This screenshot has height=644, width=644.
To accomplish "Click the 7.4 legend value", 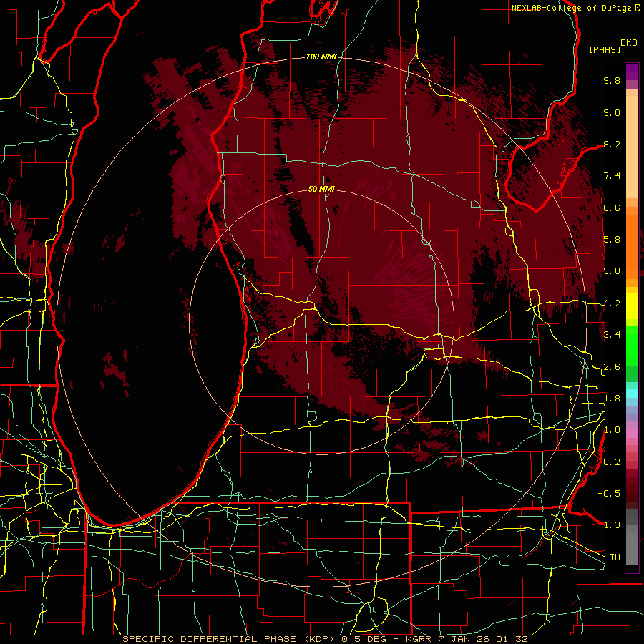I will [x=612, y=176].
